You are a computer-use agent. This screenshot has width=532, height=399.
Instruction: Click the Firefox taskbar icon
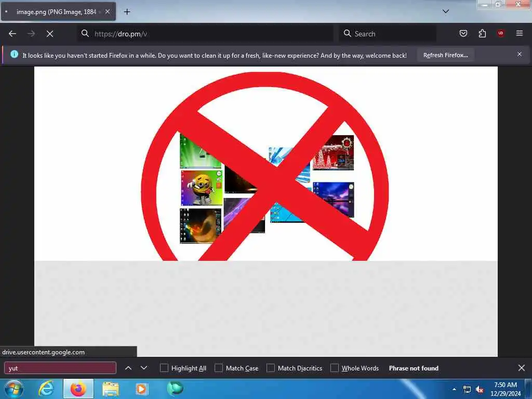pos(78,389)
